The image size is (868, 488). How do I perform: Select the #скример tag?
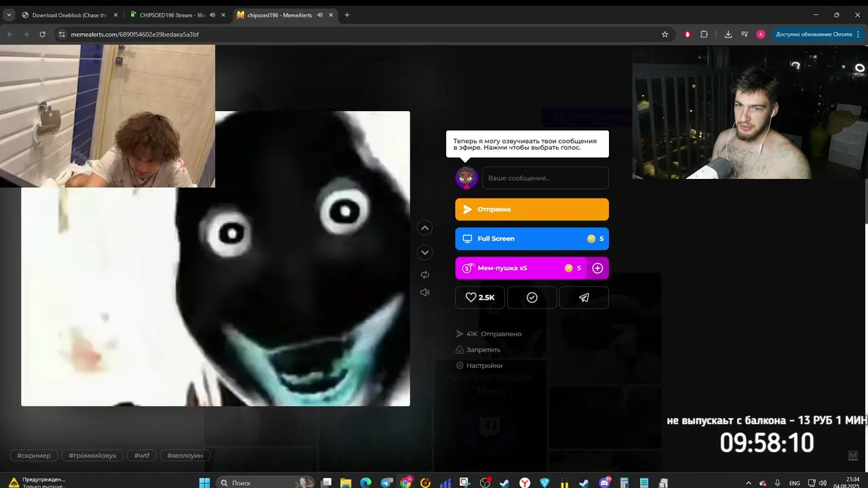click(34, 455)
